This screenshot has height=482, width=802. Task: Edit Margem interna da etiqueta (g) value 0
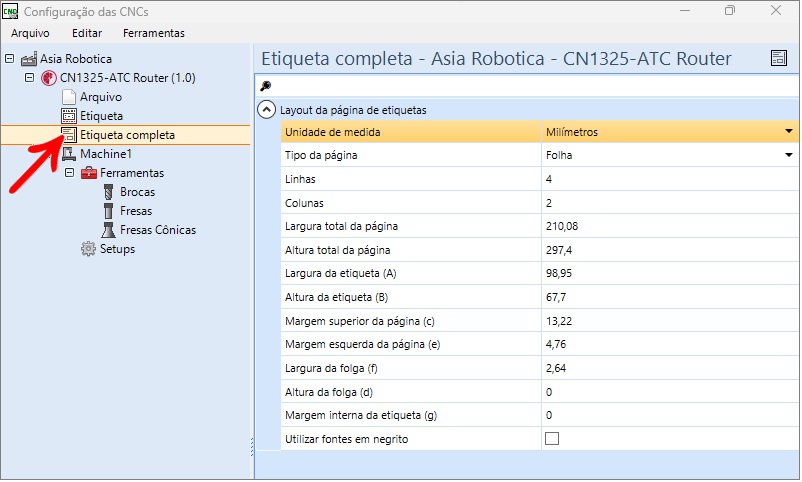tap(670, 415)
